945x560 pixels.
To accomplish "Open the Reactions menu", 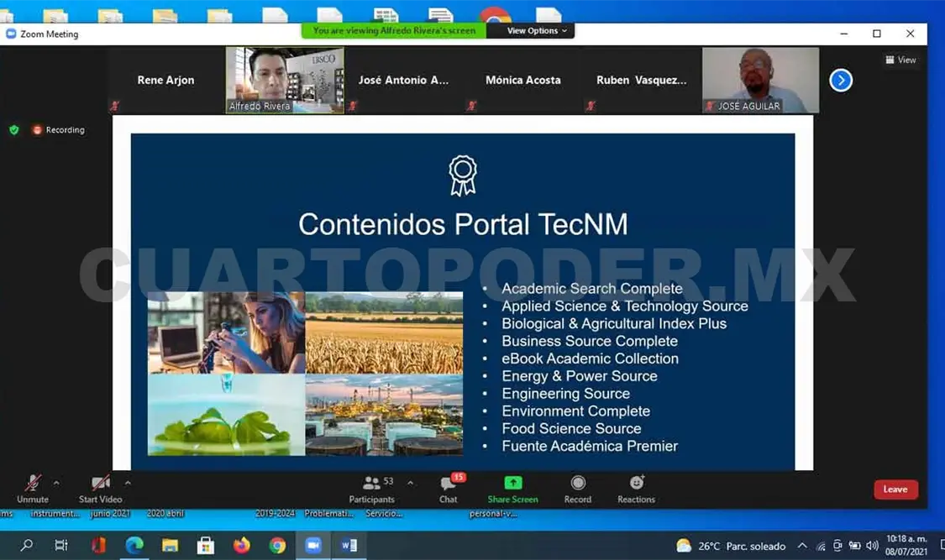I will point(637,489).
